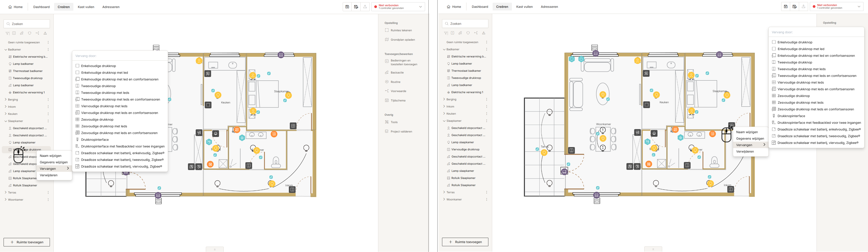Viewport: 868px width, 252px height.
Task: Collapse the Badkamer room in left window
Action: (x=6, y=50)
